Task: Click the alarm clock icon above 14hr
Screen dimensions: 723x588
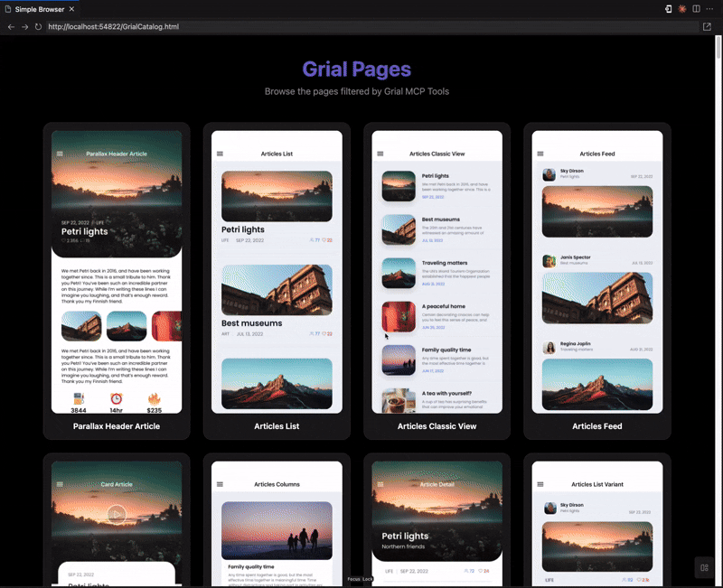Action: pyautogui.click(x=117, y=397)
